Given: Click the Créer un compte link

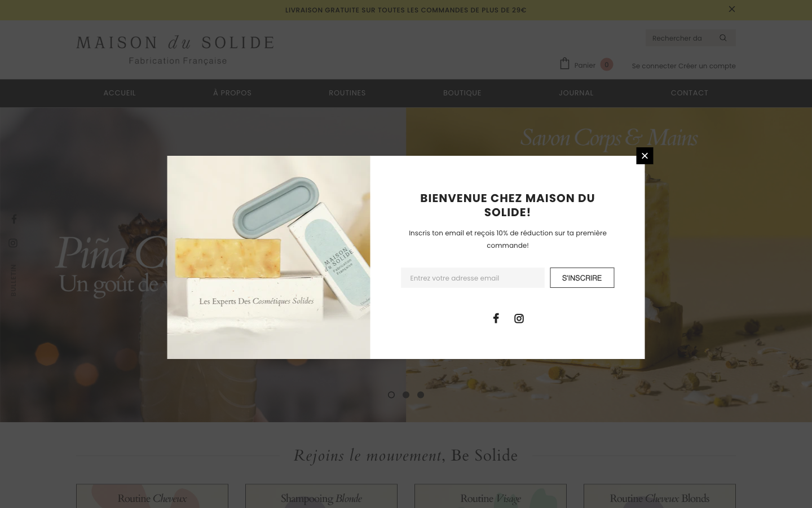Looking at the screenshot, I should pyautogui.click(x=707, y=66).
